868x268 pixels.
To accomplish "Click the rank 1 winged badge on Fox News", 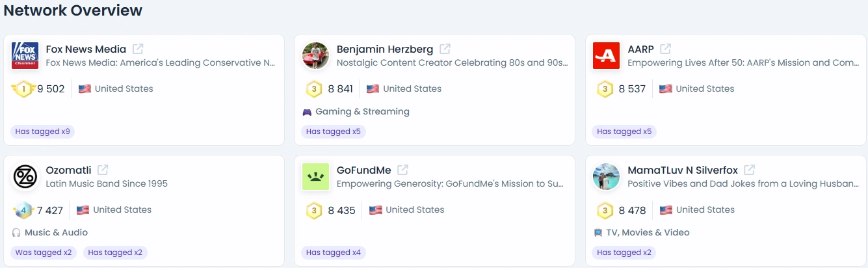I will point(23,89).
